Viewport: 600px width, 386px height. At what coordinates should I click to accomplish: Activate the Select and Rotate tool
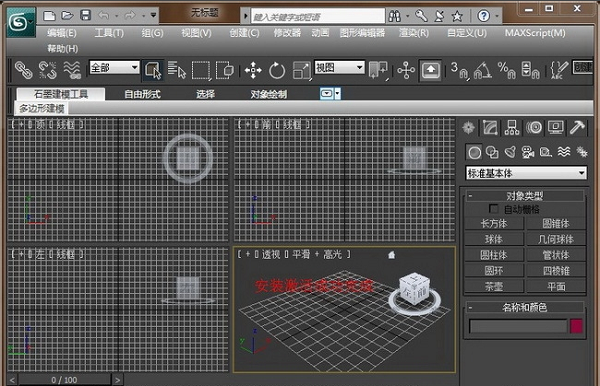click(277, 70)
